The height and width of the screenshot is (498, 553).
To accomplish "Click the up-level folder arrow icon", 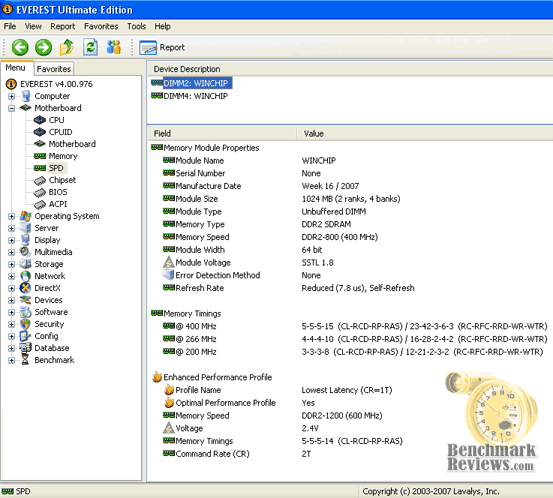I will pyautogui.click(x=67, y=47).
